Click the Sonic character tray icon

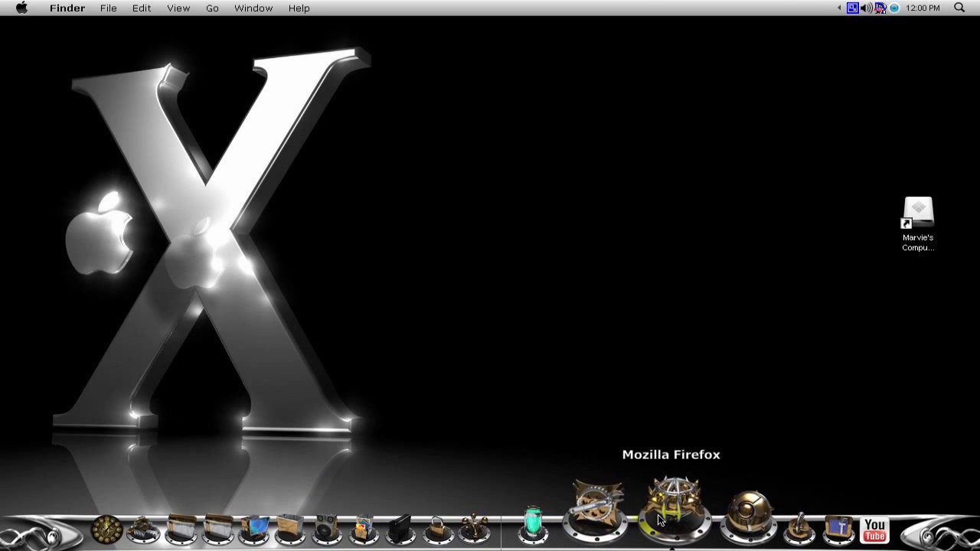pos(880,8)
